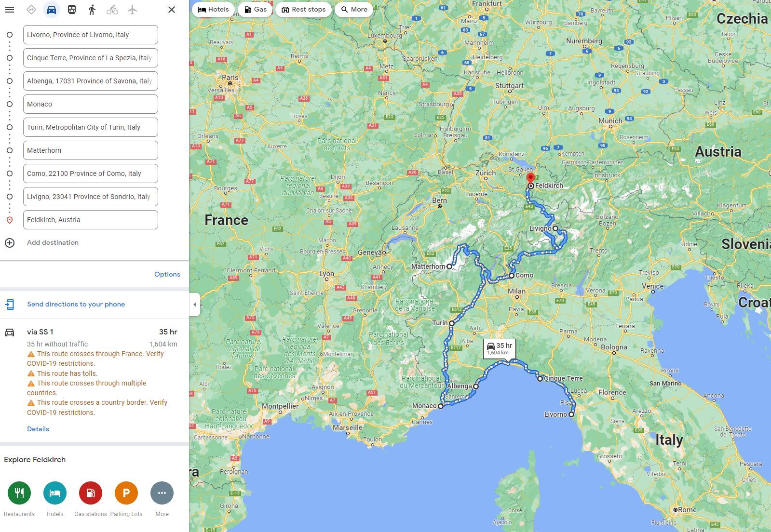771x532 pixels.
Task: Explore Parking Lots near Feldkirch
Action: [x=126, y=493]
